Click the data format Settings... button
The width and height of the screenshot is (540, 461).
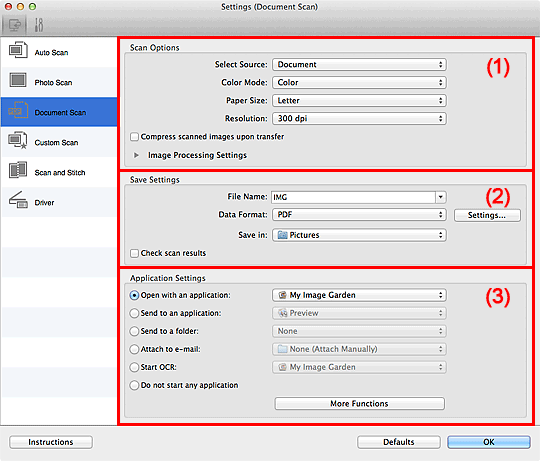[487, 215]
